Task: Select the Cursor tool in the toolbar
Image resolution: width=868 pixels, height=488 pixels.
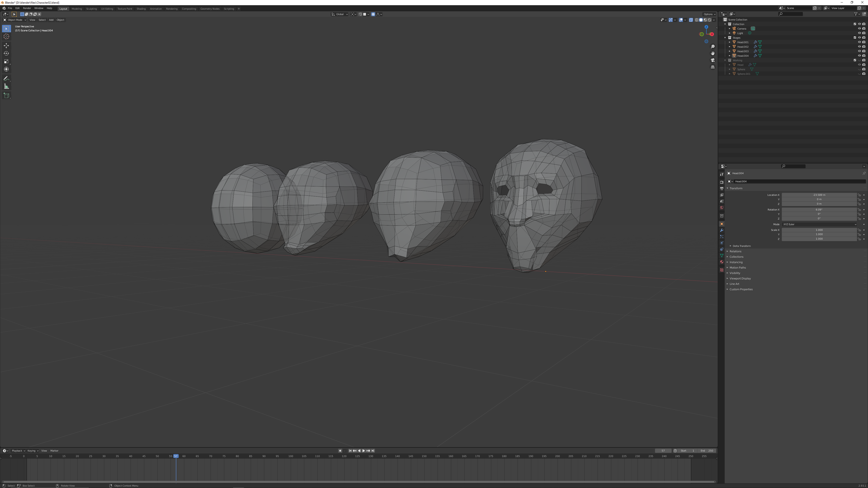Action: coord(6,36)
